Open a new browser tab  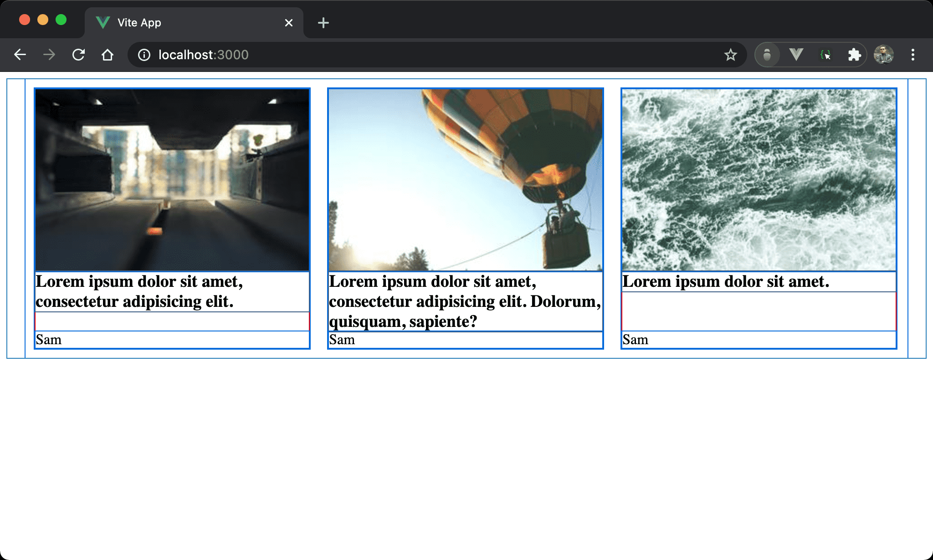323,23
